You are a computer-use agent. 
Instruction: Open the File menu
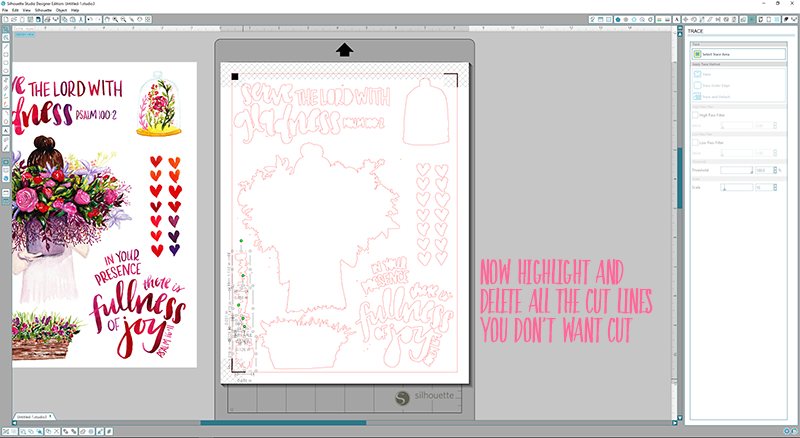[6, 11]
